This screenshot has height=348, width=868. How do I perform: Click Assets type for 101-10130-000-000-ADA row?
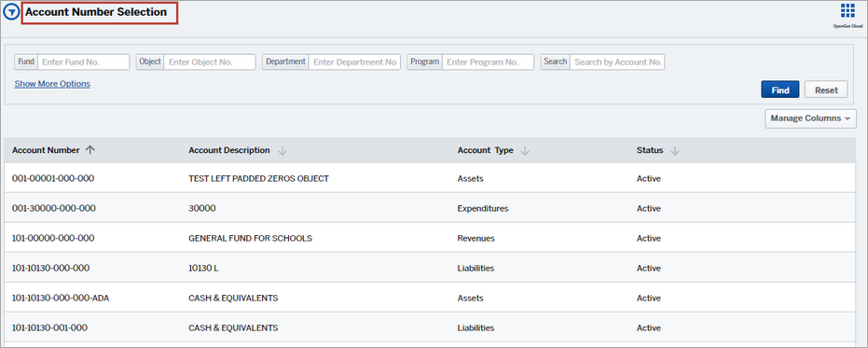coord(470,299)
